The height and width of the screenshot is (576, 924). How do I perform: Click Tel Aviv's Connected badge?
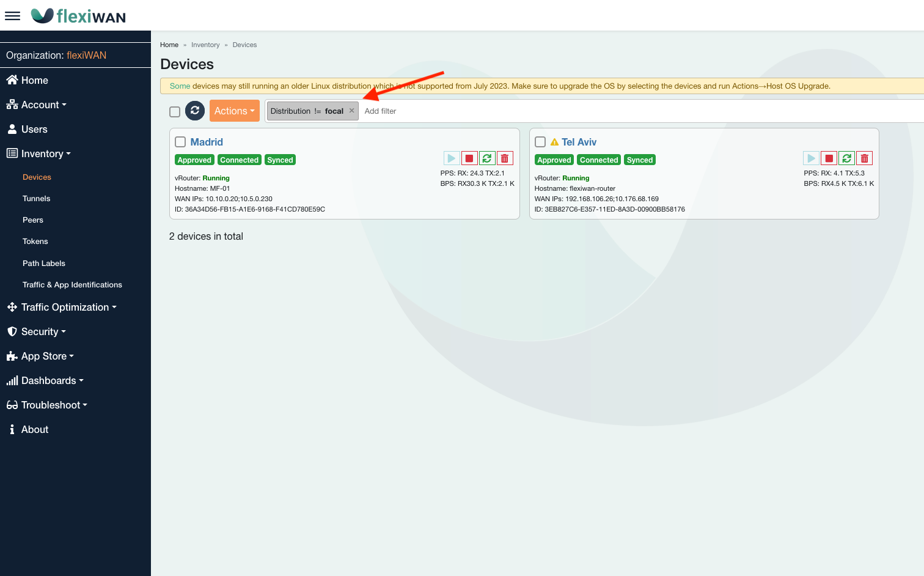(599, 160)
